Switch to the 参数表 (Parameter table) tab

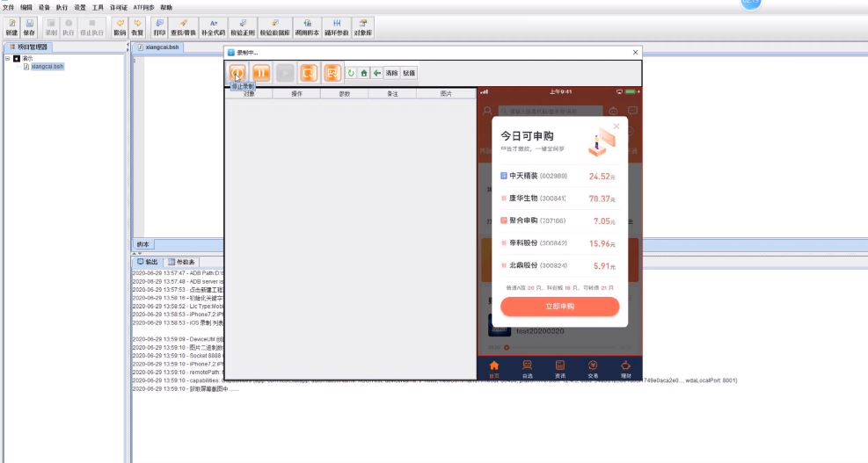181,262
